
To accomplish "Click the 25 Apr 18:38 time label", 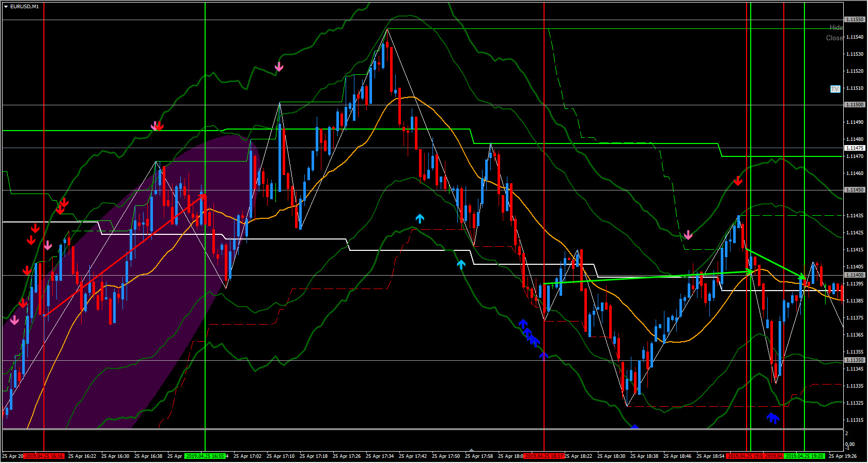I will pyautogui.click(x=644, y=456).
